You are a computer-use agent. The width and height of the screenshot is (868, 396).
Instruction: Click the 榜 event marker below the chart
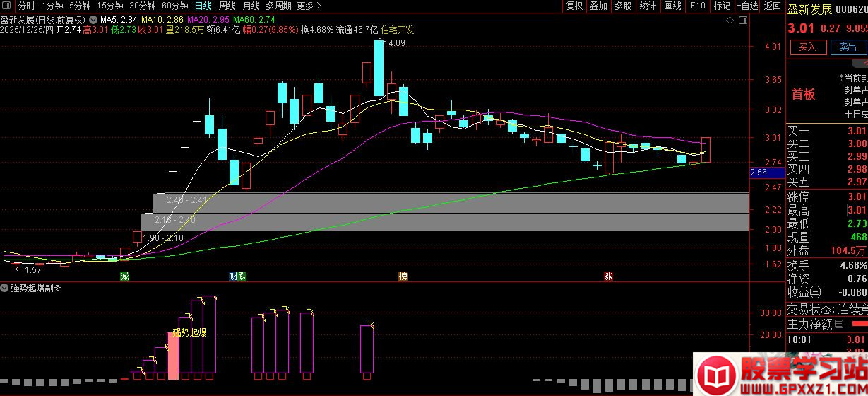coord(403,276)
